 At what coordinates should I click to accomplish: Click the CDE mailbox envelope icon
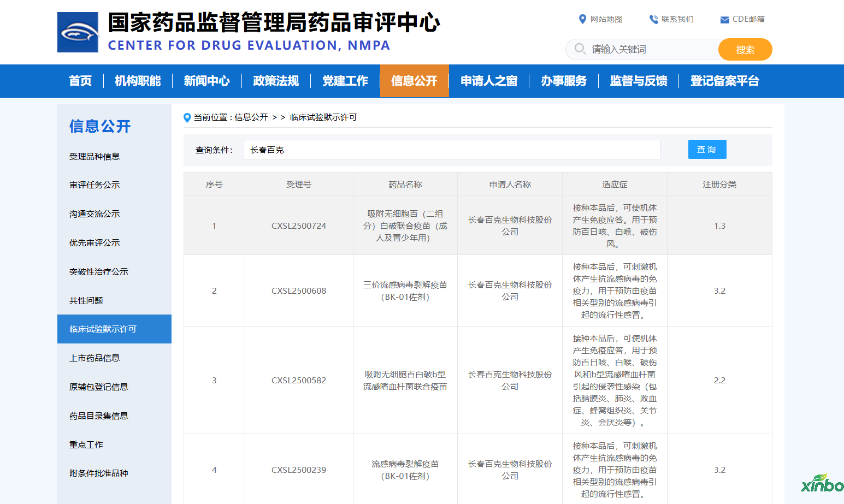pos(724,20)
